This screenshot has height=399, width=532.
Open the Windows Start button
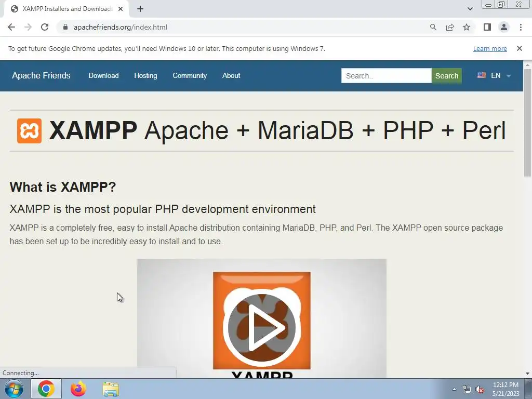[x=14, y=389]
